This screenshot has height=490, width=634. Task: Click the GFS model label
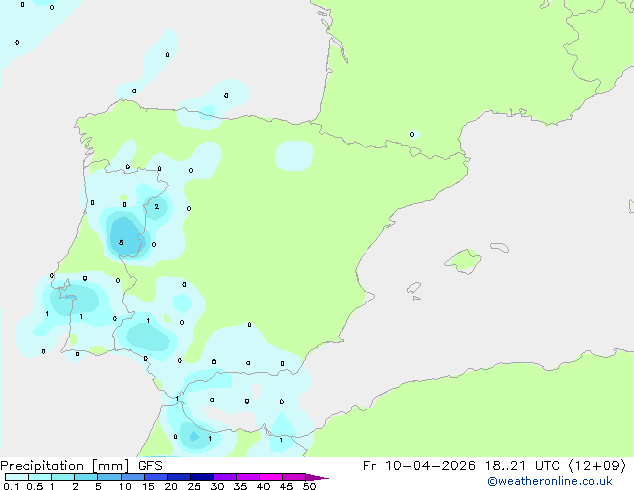tap(151, 465)
